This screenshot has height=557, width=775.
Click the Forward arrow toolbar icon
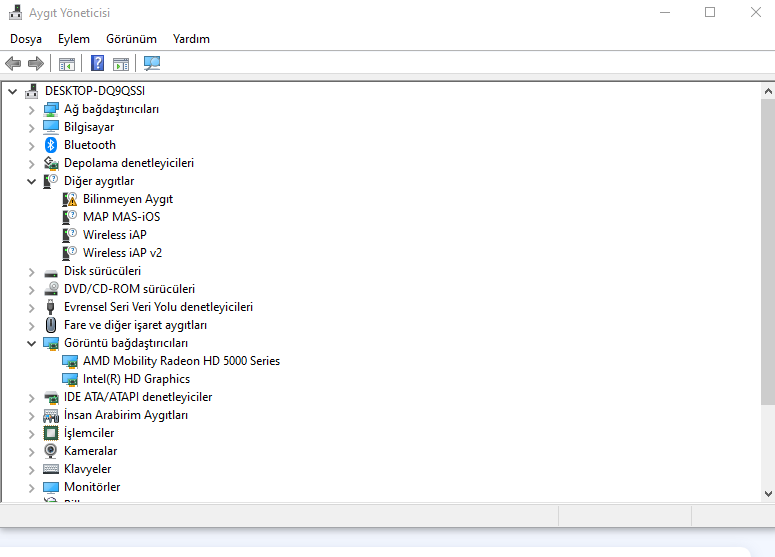(x=36, y=64)
